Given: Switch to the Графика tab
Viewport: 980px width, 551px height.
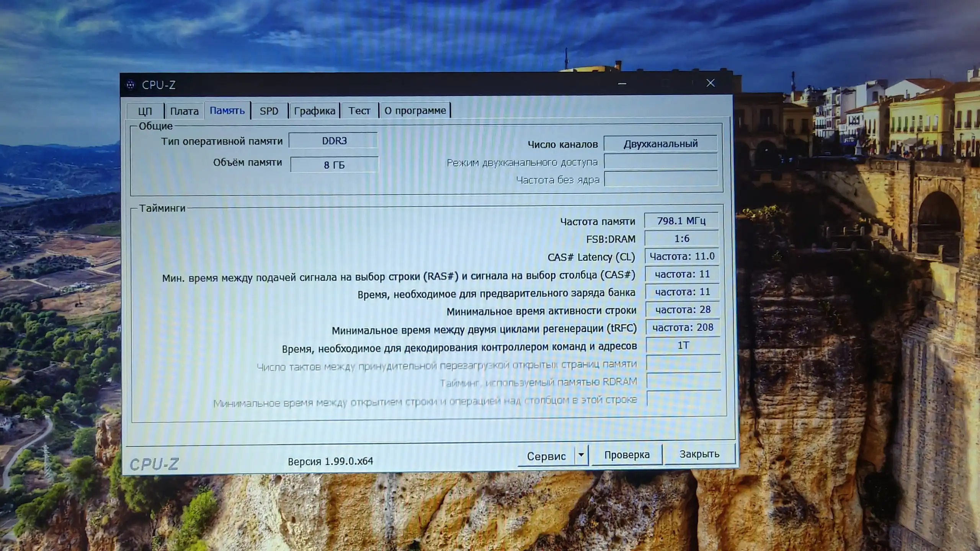Looking at the screenshot, I should pos(314,111).
